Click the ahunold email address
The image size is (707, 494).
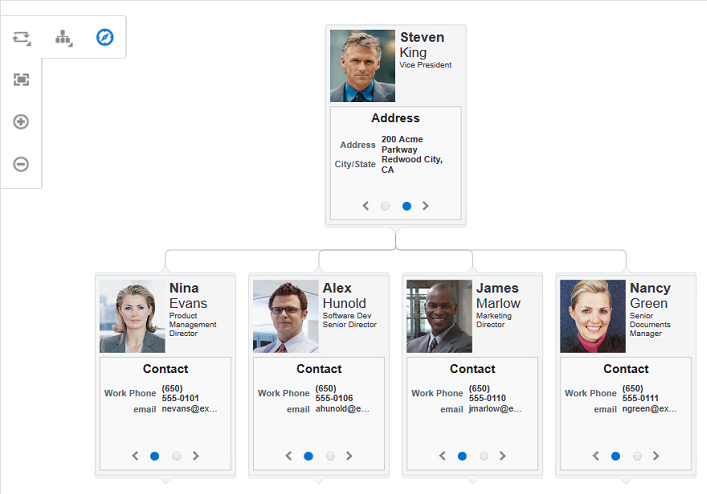point(342,409)
